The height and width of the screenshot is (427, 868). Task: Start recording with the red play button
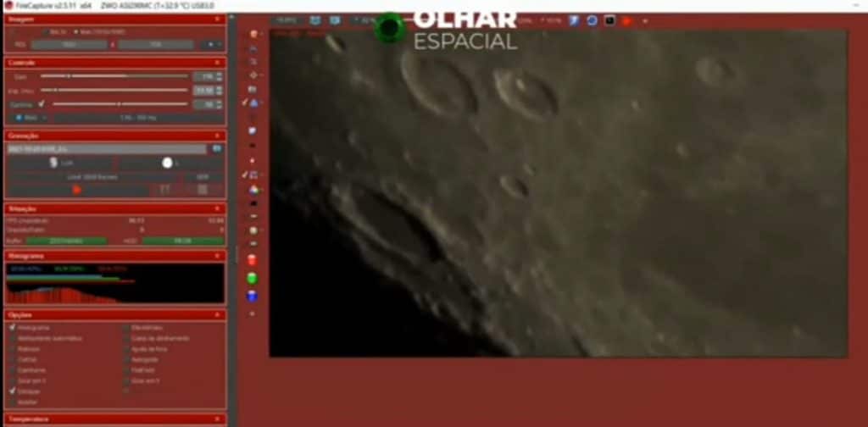click(77, 190)
